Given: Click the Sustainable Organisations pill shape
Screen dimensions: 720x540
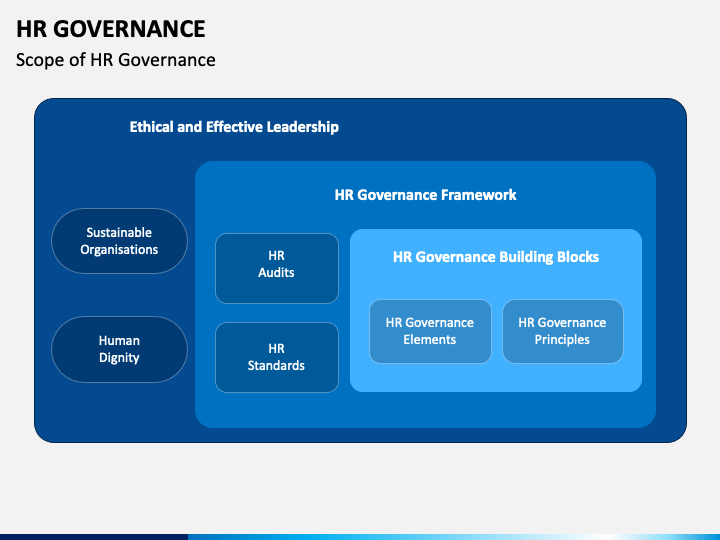Looking at the screenshot, I should [119, 241].
